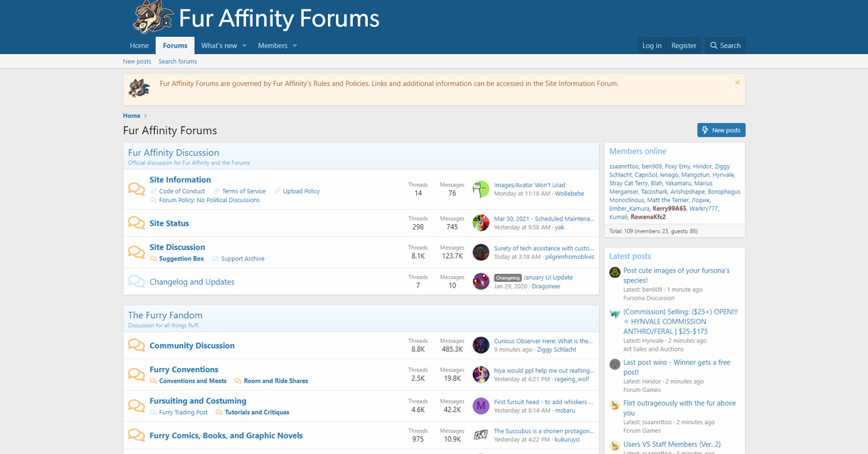Viewport: 868px width, 454px height.
Task: Go to the Home navigation tab
Action: pyautogui.click(x=139, y=46)
